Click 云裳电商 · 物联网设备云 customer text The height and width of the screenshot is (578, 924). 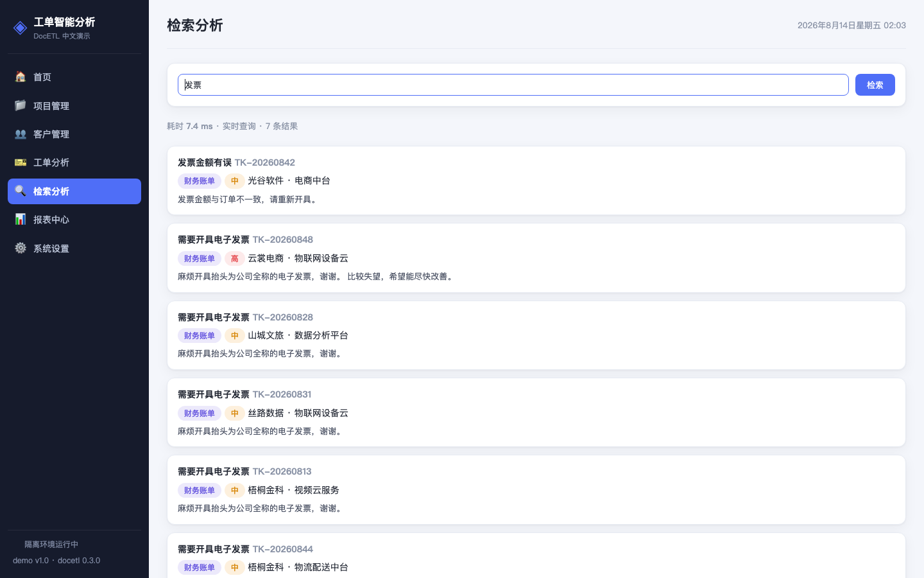tap(298, 258)
